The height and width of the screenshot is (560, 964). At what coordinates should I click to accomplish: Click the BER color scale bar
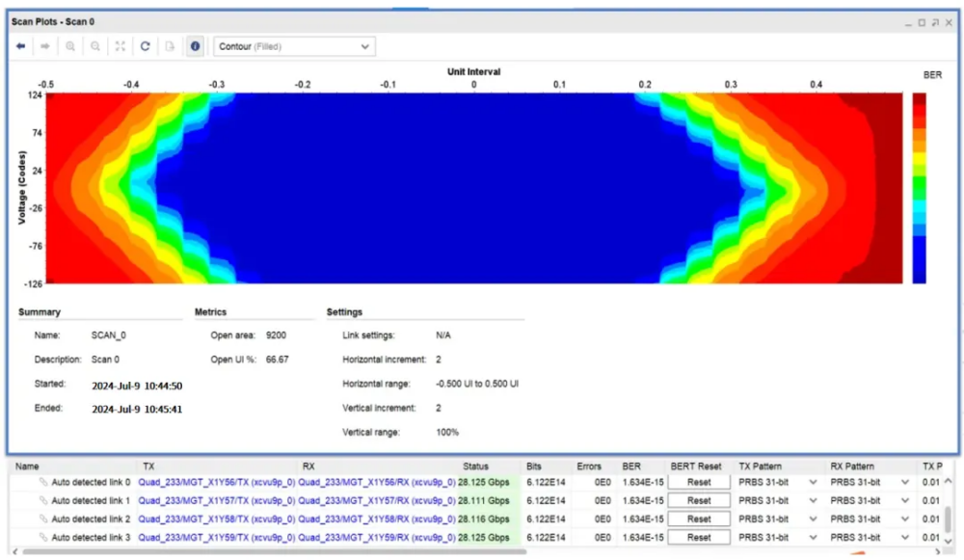click(919, 188)
